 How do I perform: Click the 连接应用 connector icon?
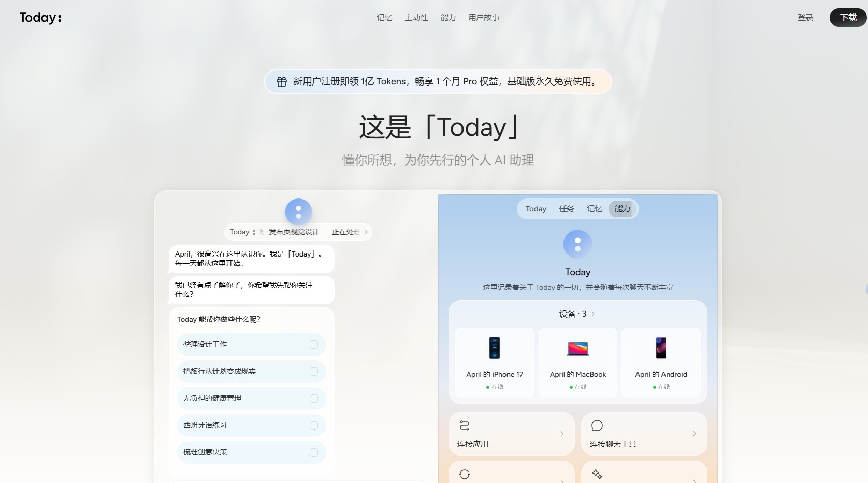click(x=465, y=425)
